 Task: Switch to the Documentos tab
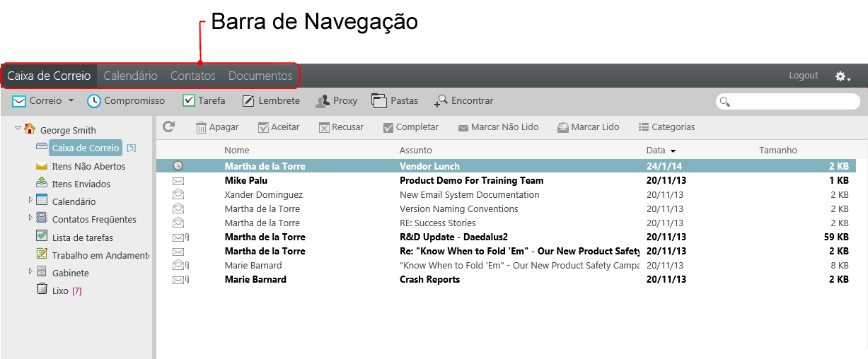tap(260, 76)
